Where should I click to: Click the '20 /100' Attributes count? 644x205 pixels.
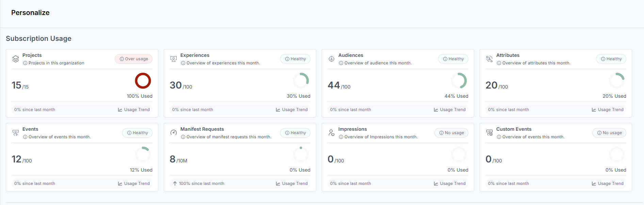tap(497, 85)
